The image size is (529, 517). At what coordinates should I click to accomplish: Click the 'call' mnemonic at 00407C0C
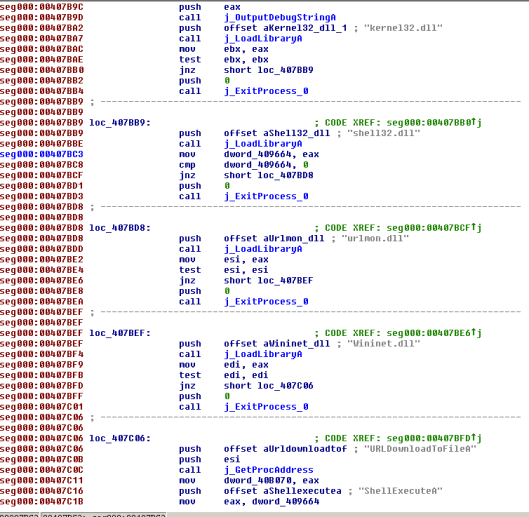(x=190, y=470)
